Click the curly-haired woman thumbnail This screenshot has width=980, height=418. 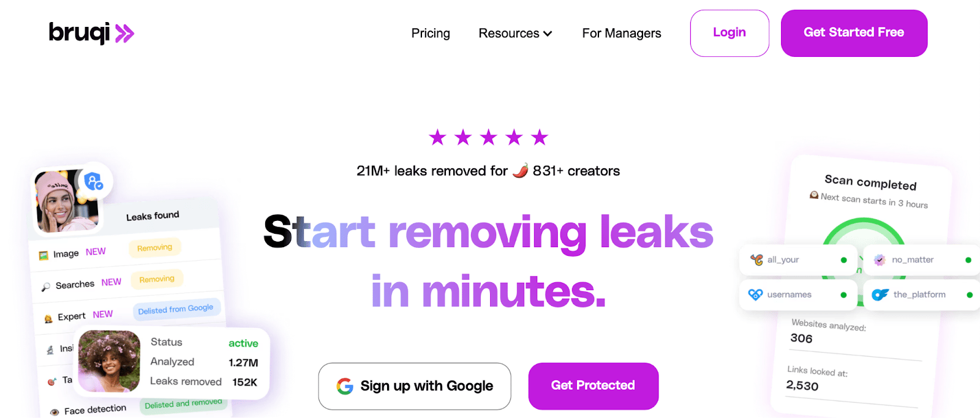(109, 361)
